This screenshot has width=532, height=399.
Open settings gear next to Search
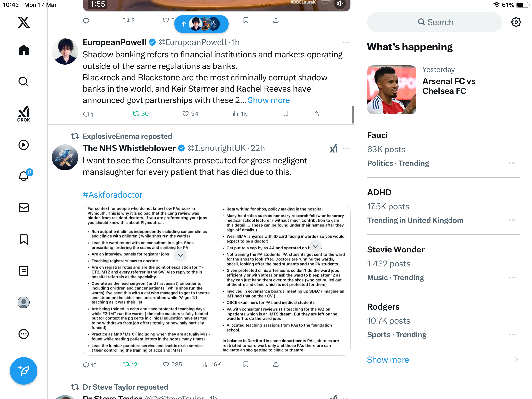[x=516, y=22]
